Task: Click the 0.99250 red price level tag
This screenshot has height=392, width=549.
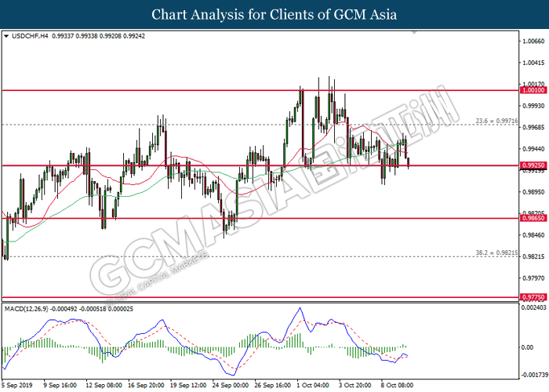Action: pyautogui.click(x=533, y=165)
